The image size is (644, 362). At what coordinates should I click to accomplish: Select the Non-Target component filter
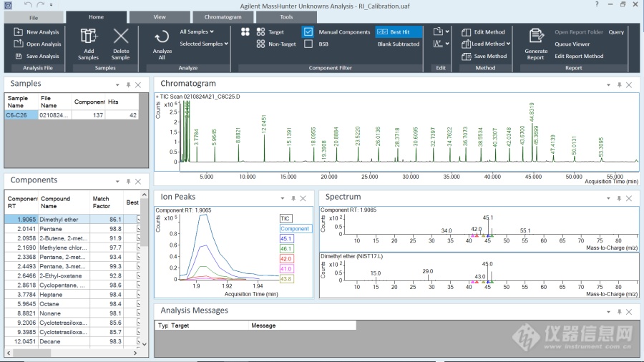[x=276, y=44]
